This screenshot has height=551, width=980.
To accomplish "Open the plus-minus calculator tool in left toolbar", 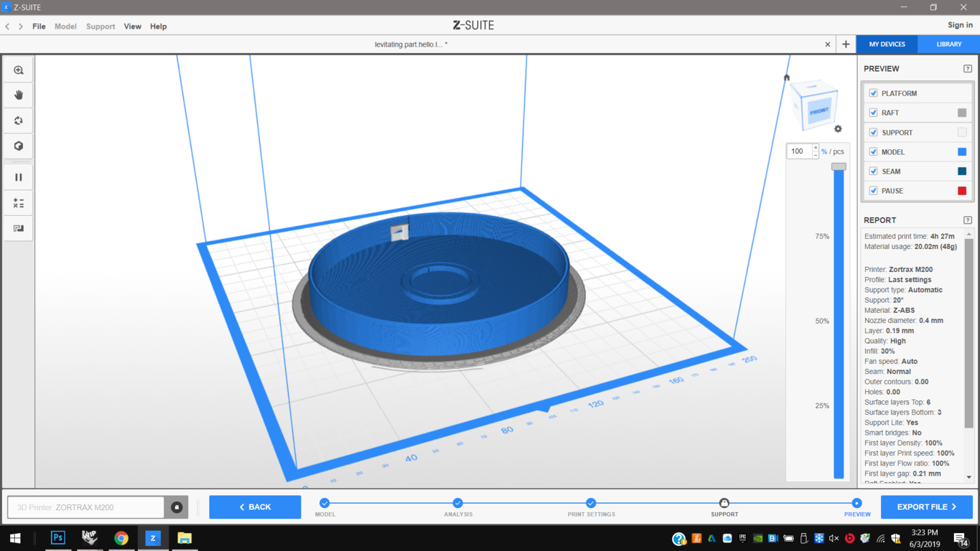I will click(19, 203).
